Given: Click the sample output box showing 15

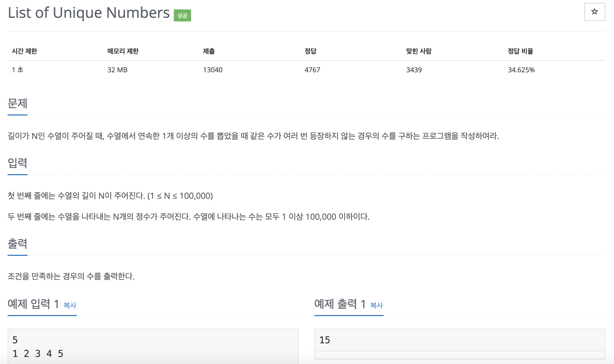Looking at the screenshot, I should coord(460,340).
